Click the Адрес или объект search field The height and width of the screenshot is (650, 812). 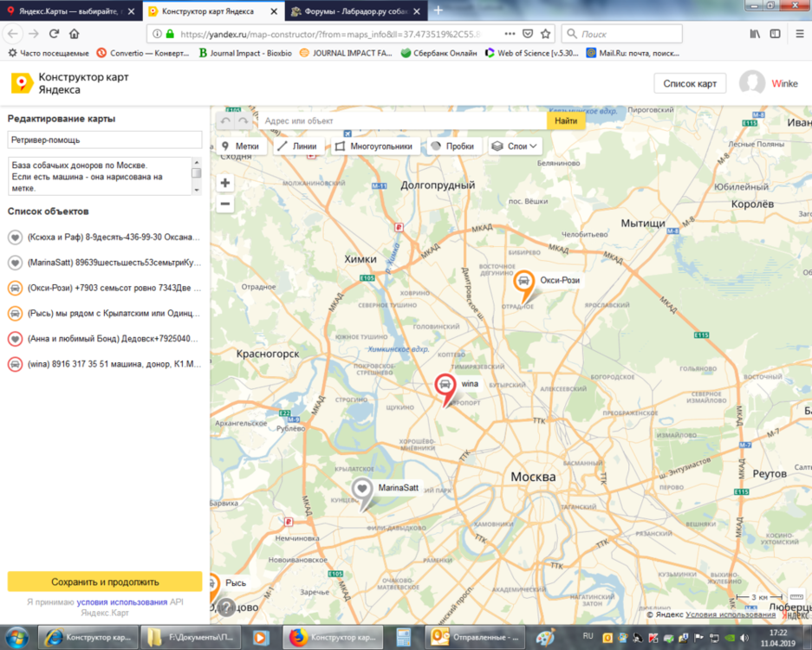403,121
